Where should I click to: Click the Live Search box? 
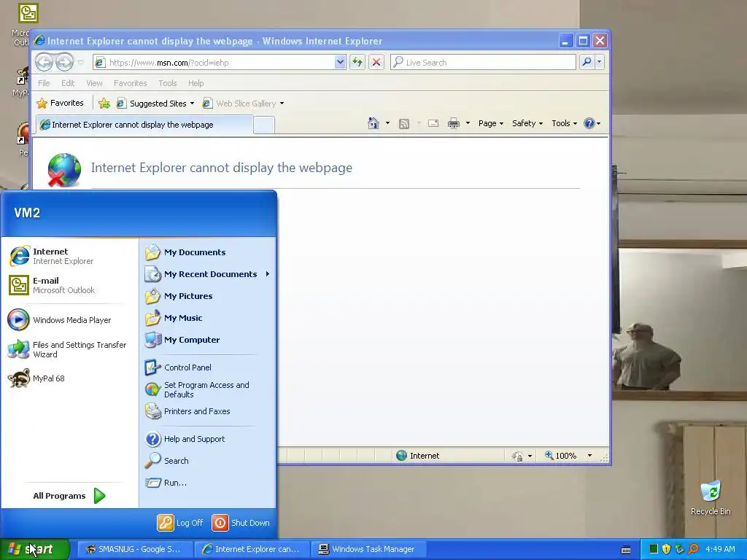pyautogui.click(x=483, y=63)
